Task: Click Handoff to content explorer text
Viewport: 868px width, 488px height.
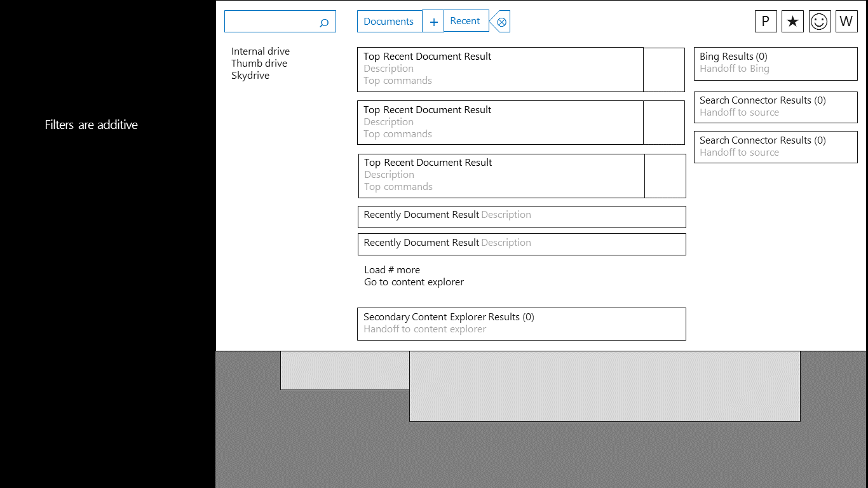Action: 425,329
